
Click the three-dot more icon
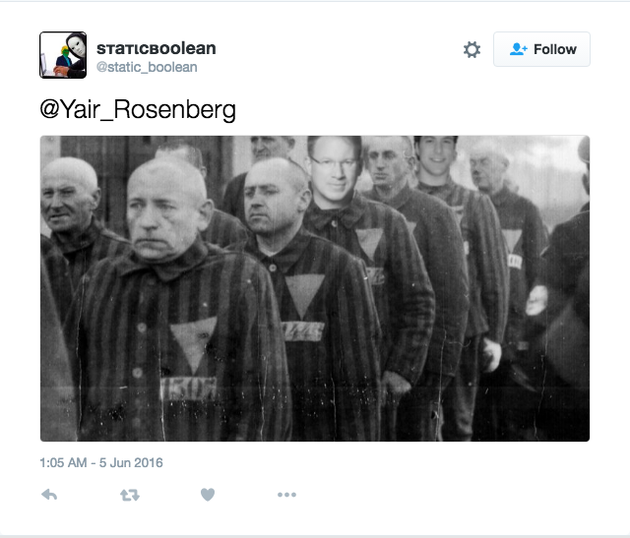coord(287,495)
